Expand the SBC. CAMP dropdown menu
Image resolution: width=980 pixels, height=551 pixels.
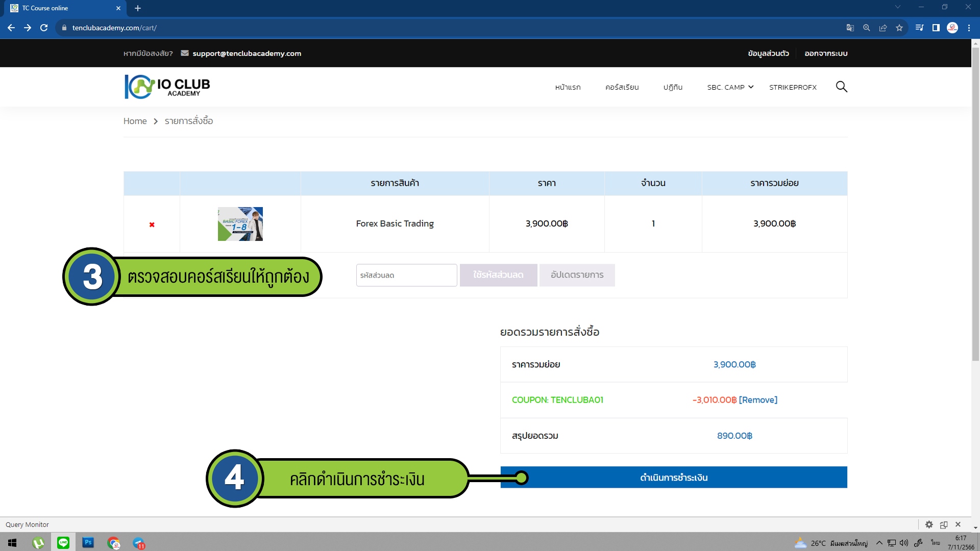(730, 87)
